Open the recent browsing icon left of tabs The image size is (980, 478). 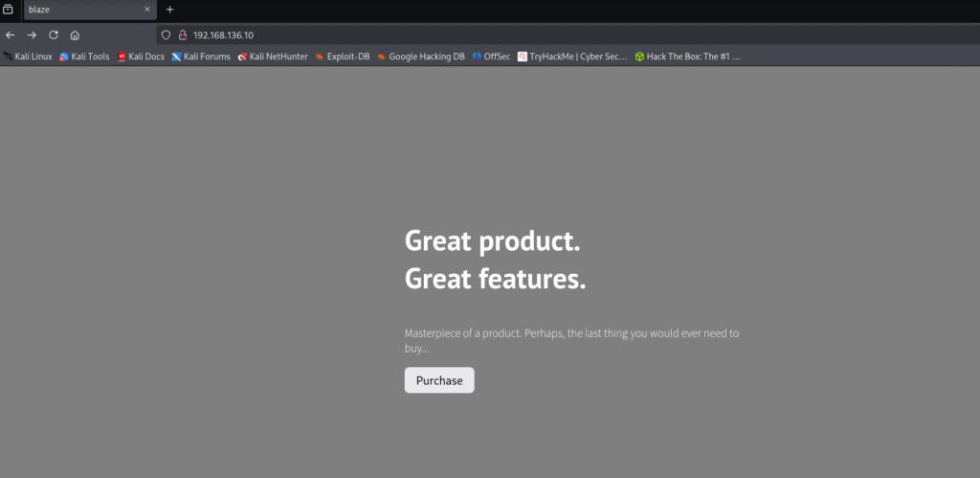[x=8, y=10]
